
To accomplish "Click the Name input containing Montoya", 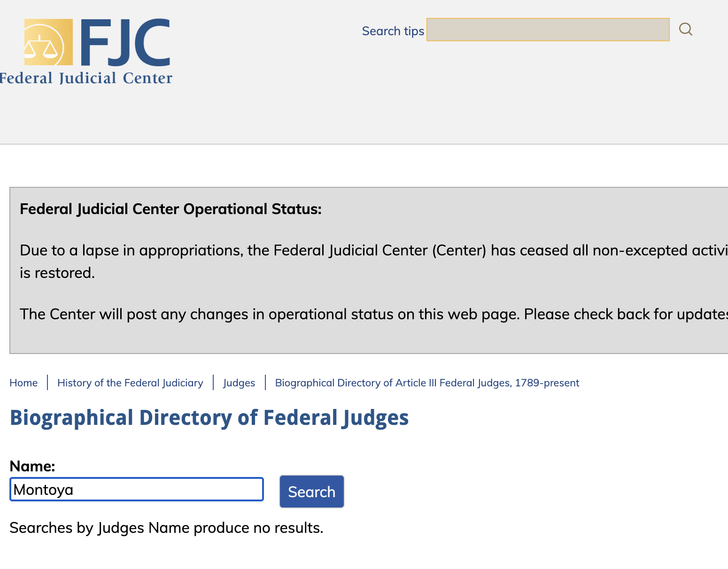I will pyautogui.click(x=136, y=489).
